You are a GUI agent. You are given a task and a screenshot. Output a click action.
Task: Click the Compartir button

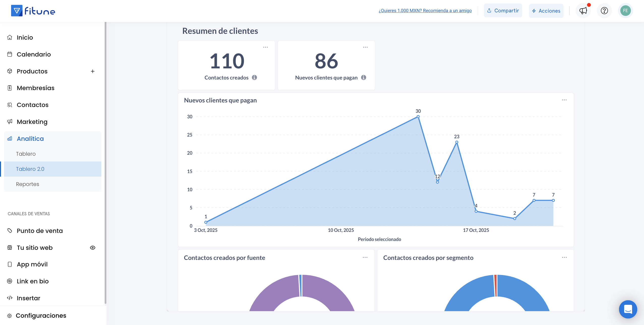pyautogui.click(x=503, y=11)
